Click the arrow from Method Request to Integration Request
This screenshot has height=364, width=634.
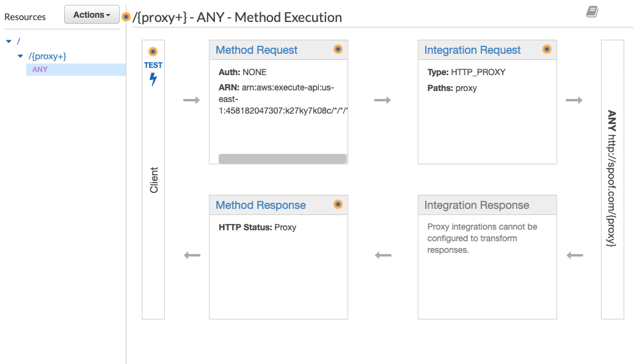click(x=383, y=100)
